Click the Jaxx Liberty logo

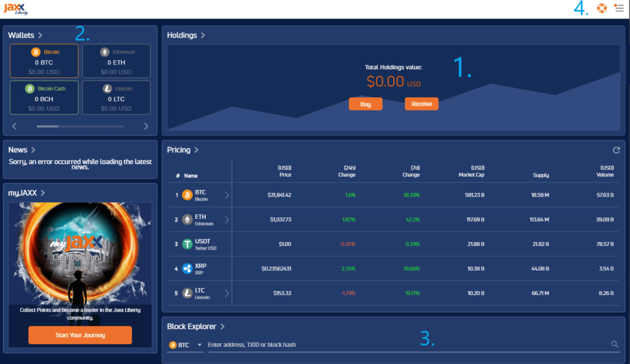(x=16, y=9)
